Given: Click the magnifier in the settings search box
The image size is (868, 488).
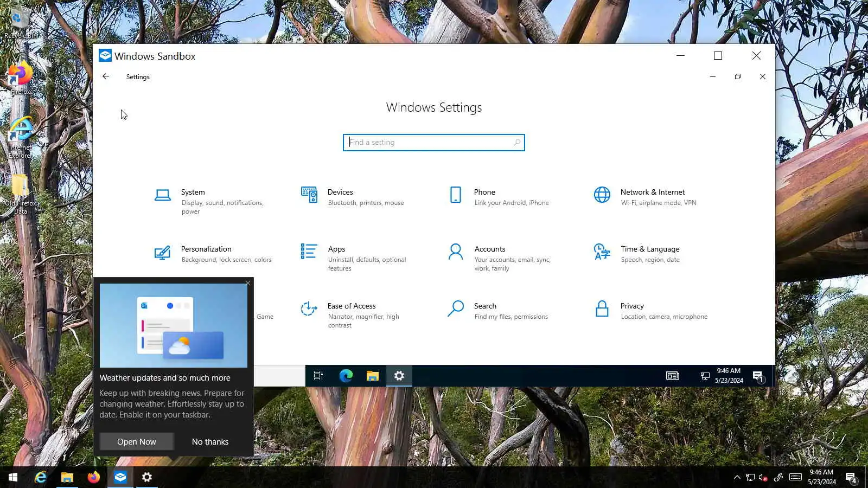Looking at the screenshot, I should (x=517, y=143).
